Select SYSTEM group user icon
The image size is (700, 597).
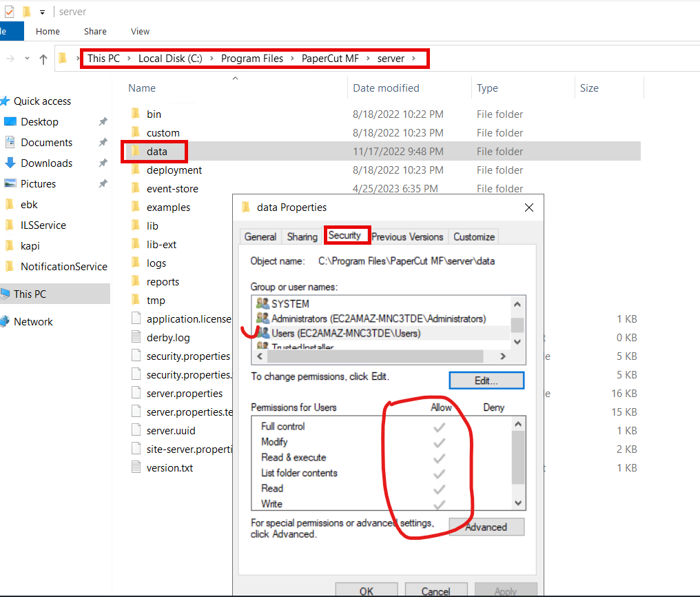[262, 303]
